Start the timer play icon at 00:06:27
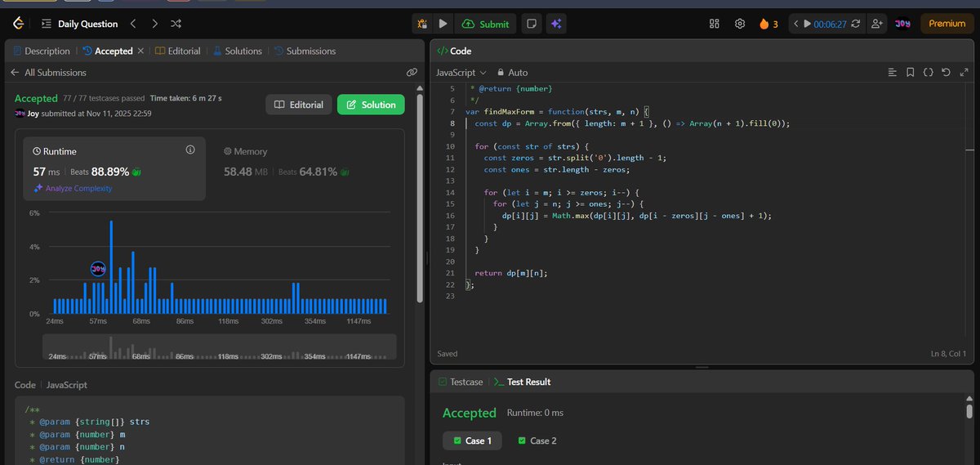Viewport: 980px width, 465px height. [807, 24]
